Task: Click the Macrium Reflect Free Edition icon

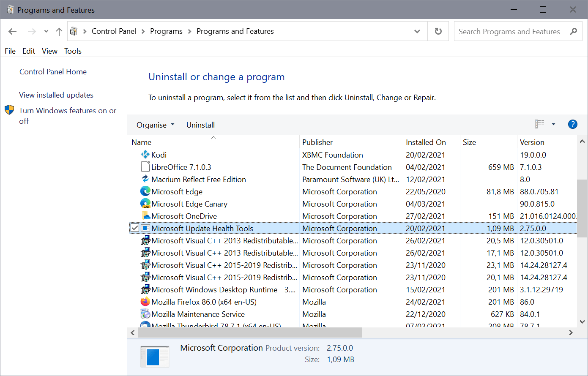Action: (x=145, y=179)
